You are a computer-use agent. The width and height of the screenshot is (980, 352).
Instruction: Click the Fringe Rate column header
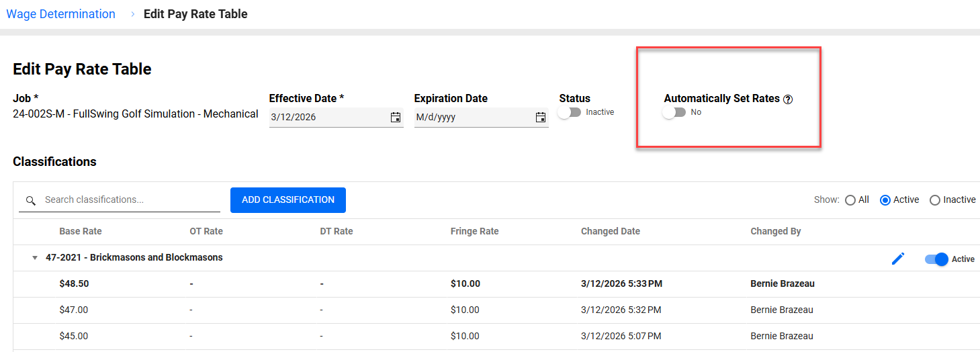pyautogui.click(x=475, y=231)
